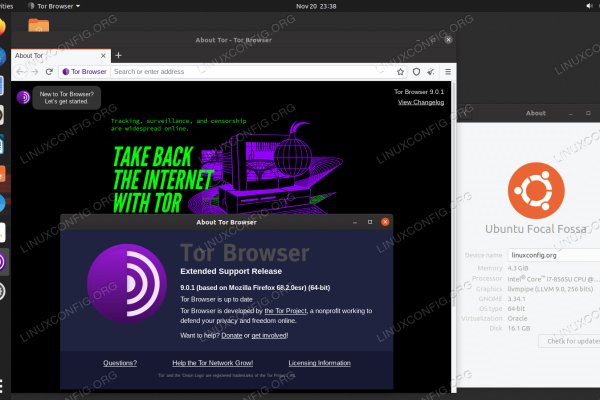The image size is (600, 400).
Task: Open a new tab with the plus button
Action: point(118,55)
